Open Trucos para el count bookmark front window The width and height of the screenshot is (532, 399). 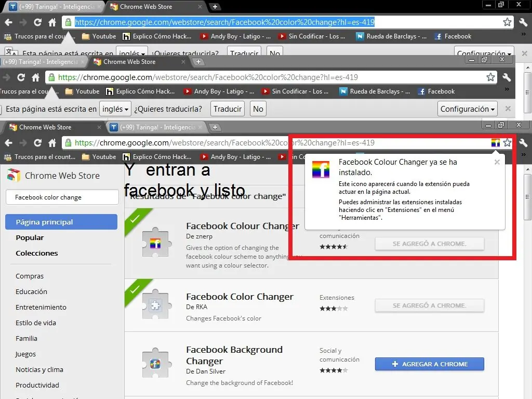click(x=39, y=157)
